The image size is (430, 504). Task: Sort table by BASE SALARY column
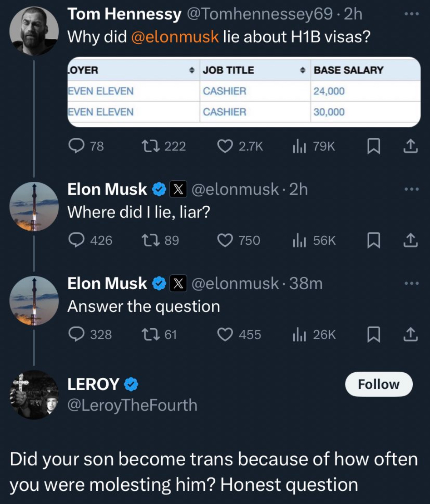tap(348, 70)
